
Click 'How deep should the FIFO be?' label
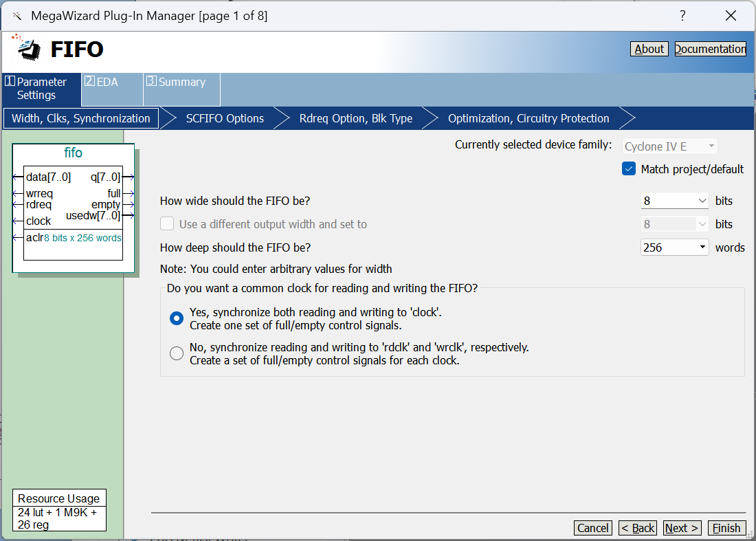tap(235, 247)
